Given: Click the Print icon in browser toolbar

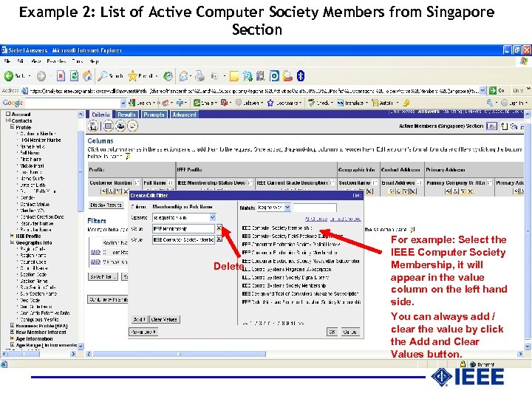Looking at the screenshot, I should (199, 76).
